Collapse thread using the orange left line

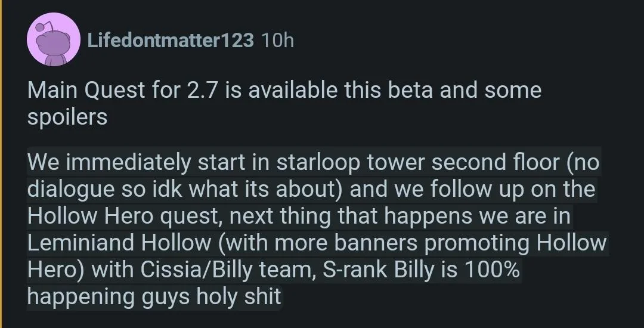(1, 164)
